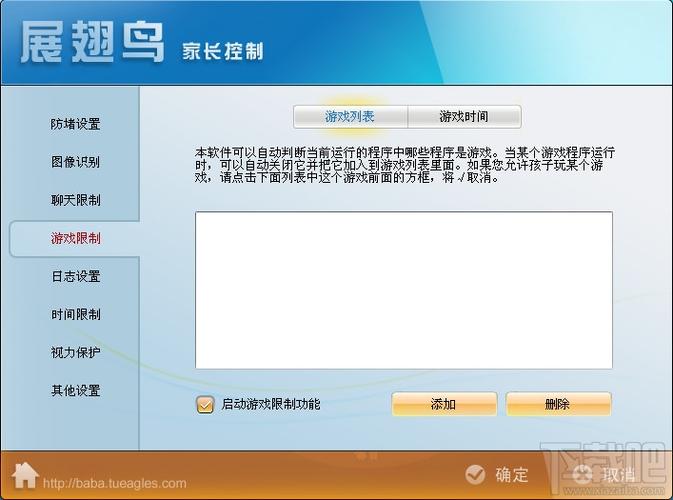The height and width of the screenshot is (500, 673).
Task: Switch to the 游戏列表 tab
Action: [350, 117]
